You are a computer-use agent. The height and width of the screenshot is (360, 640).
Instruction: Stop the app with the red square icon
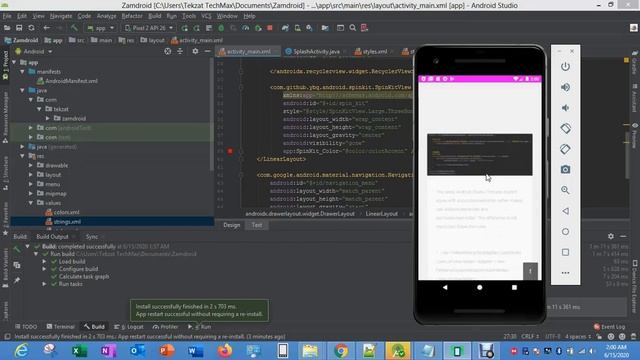coord(270,28)
